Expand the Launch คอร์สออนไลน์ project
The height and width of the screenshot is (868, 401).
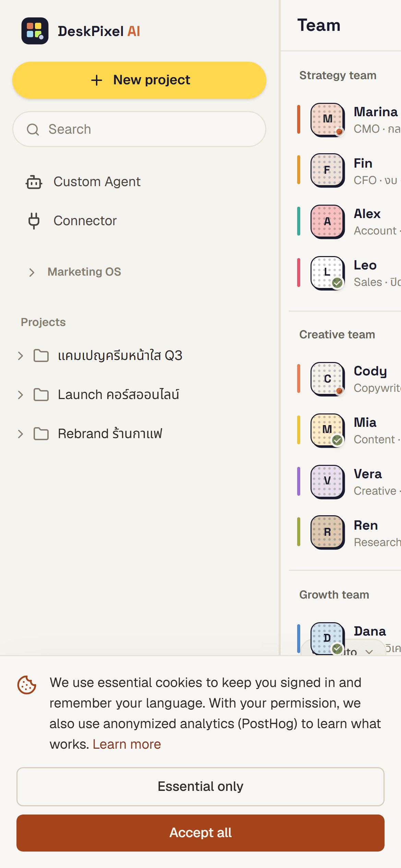(x=21, y=395)
